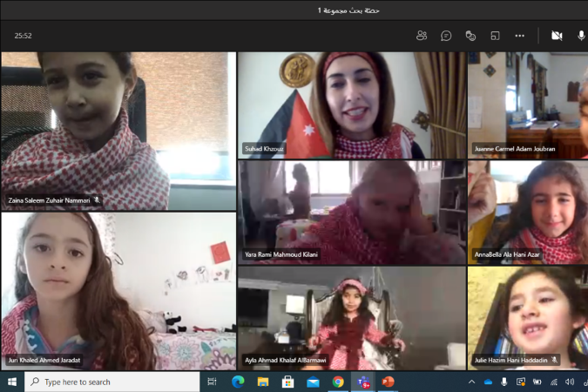Open the meeting chat conversation
The image size is (588, 392).
click(x=446, y=36)
